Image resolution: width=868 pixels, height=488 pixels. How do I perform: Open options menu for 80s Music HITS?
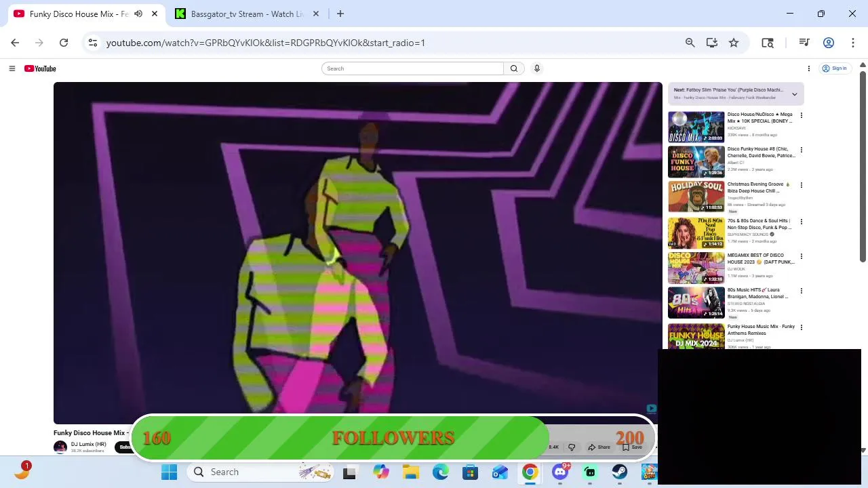tap(801, 291)
